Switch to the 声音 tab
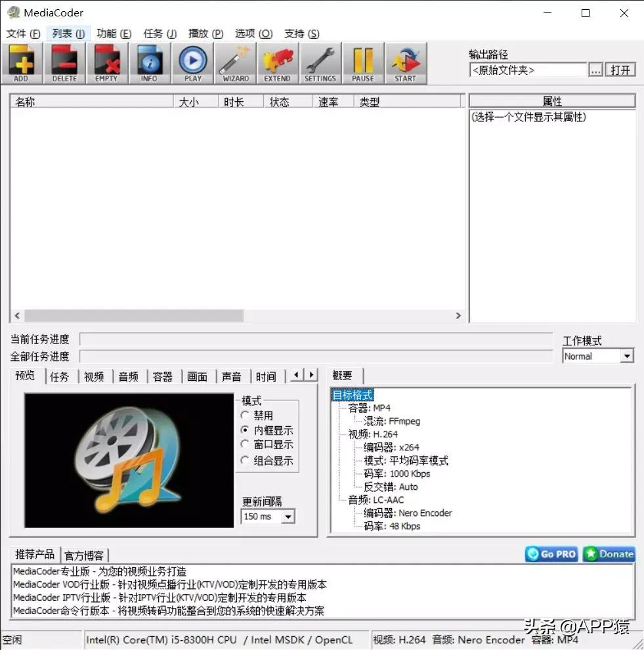 [232, 377]
